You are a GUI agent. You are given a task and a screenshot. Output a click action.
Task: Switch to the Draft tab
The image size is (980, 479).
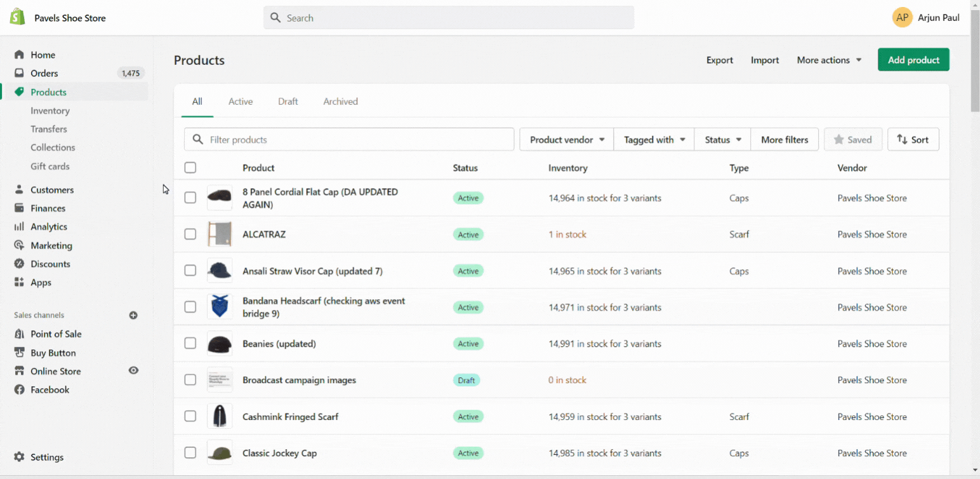coord(288,102)
